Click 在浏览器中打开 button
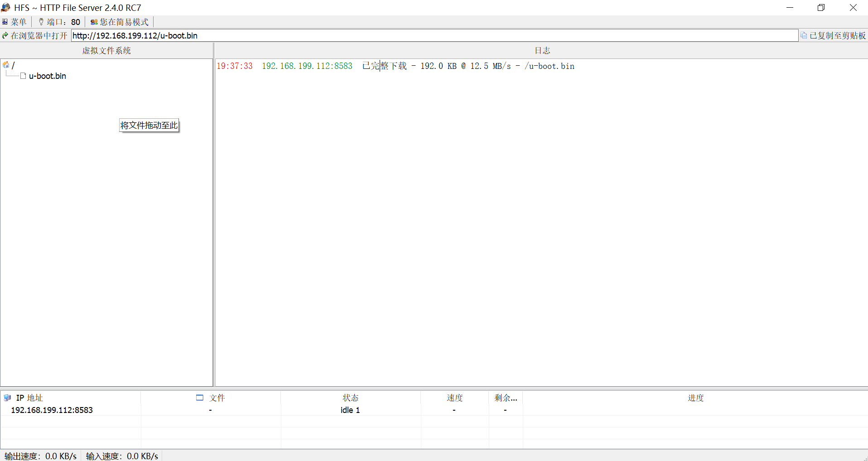The height and width of the screenshot is (461, 868). point(34,35)
